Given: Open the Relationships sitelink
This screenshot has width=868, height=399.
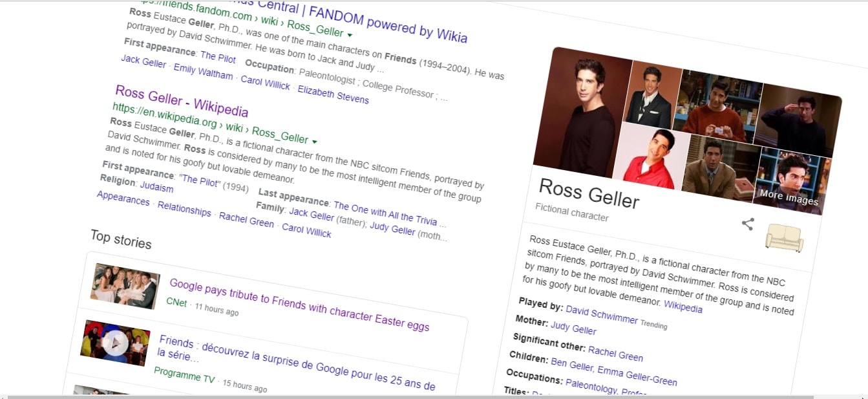Looking at the screenshot, I should point(184,209).
